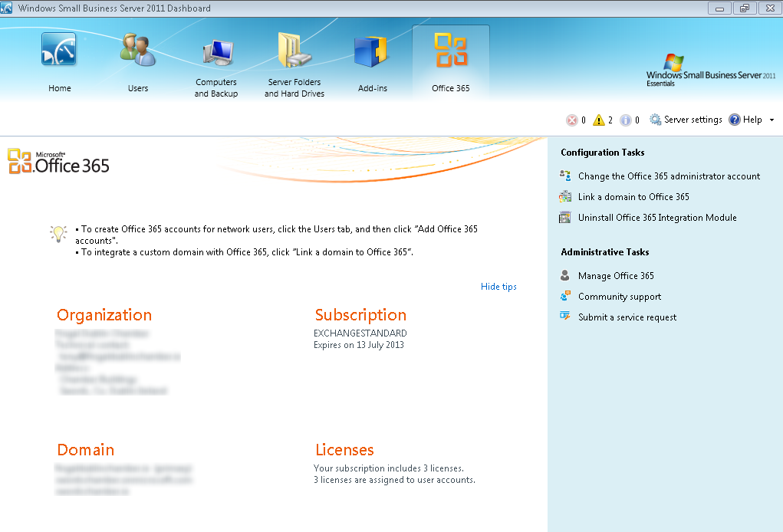Screen dimensions: 783x532
Task: Open Change the Office 365 administrator account
Action: (669, 176)
